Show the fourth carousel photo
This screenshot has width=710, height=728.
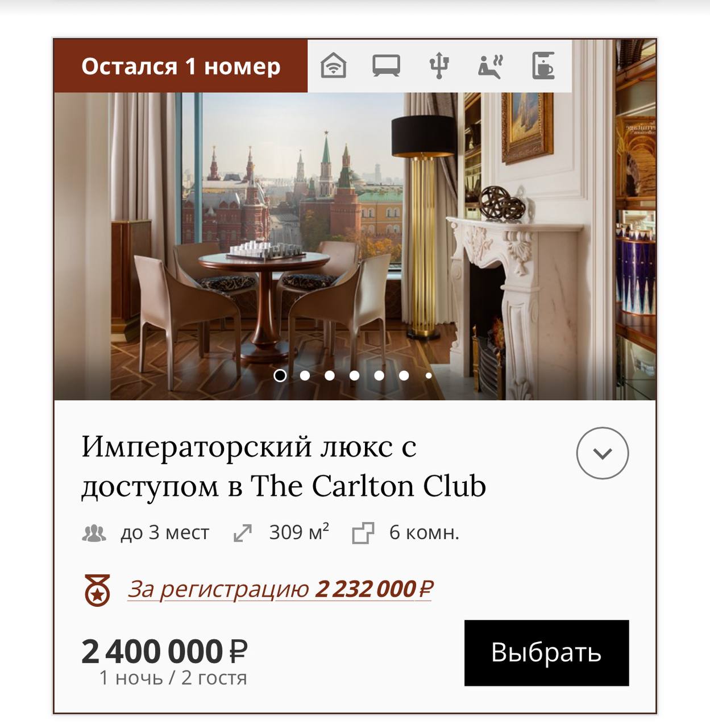coord(355,375)
